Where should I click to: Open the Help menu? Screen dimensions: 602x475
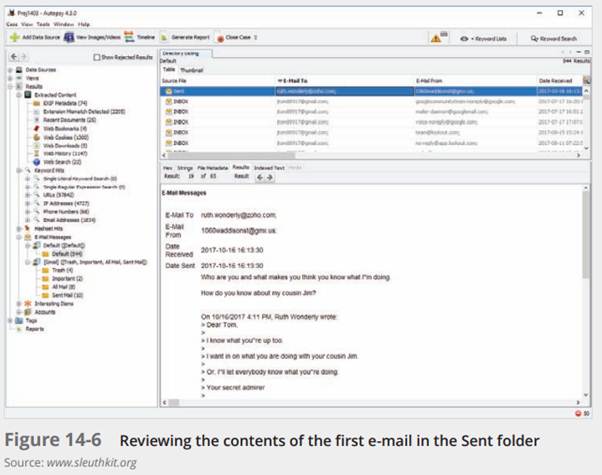pos(84,24)
